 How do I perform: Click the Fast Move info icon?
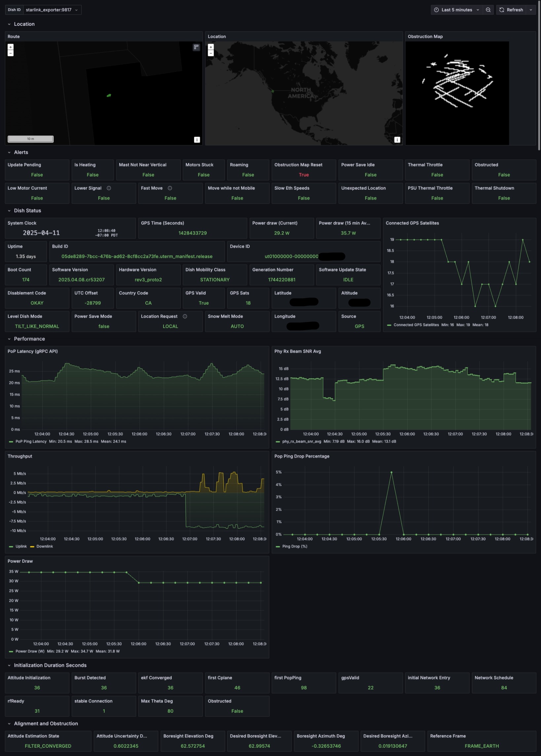170,188
